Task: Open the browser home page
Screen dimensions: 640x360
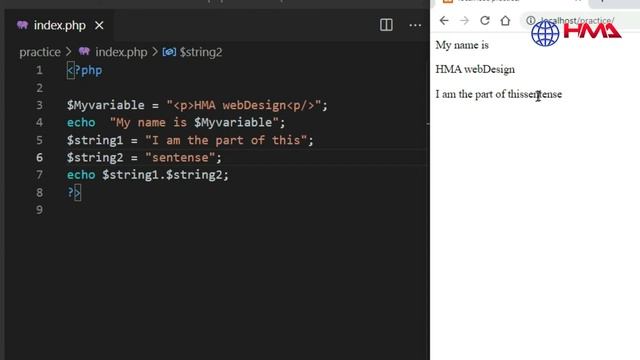Action: 505,20
